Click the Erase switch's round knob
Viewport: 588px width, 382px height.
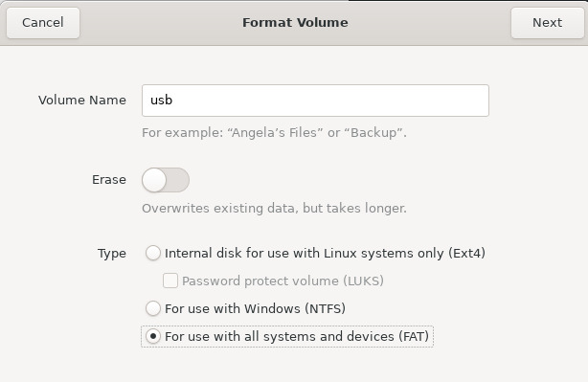click(x=154, y=180)
